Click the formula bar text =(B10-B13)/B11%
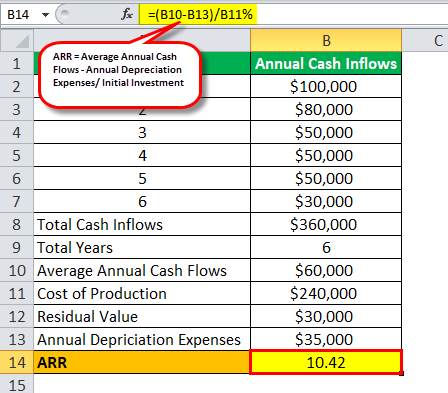 click(200, 14)
